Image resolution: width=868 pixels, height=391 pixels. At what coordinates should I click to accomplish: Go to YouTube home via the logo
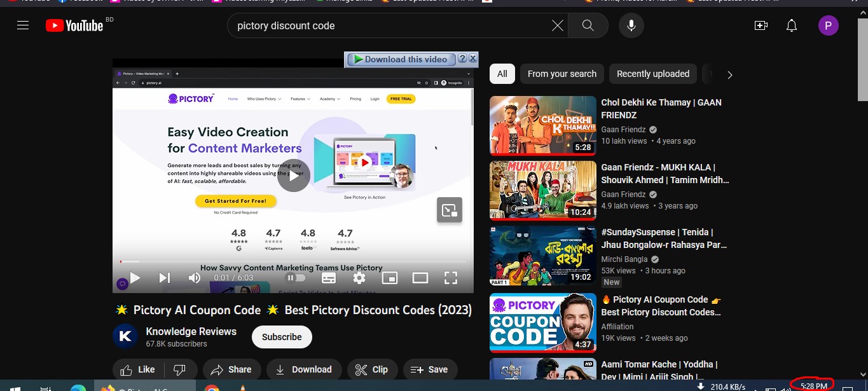[74, 25]
